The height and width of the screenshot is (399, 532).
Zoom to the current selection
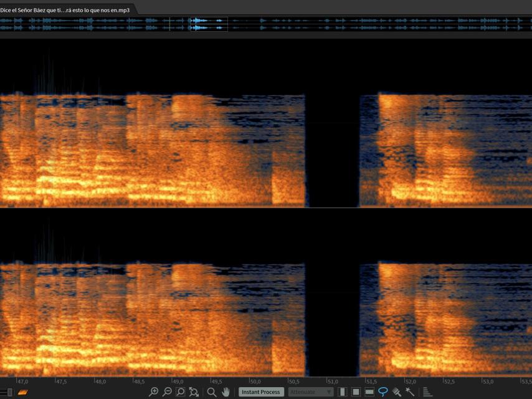tap(181, 392)
